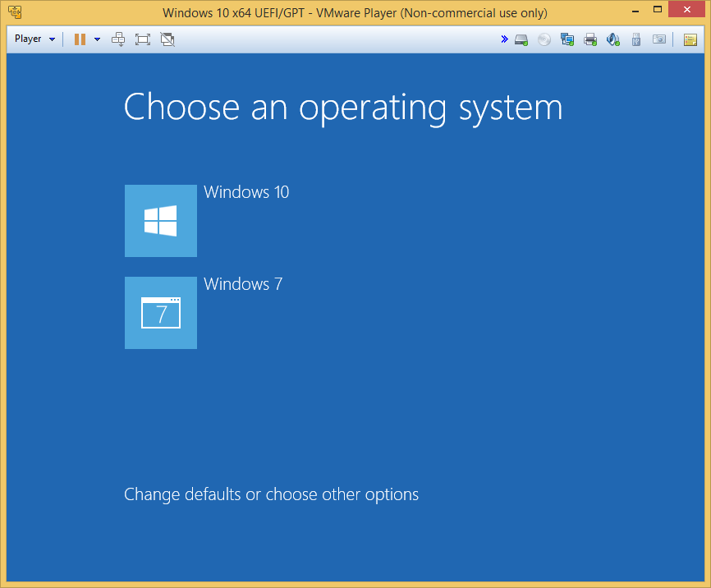This screenshot has width=711, height=588.
Task: Open the sound card device icon
Action: 613,39
